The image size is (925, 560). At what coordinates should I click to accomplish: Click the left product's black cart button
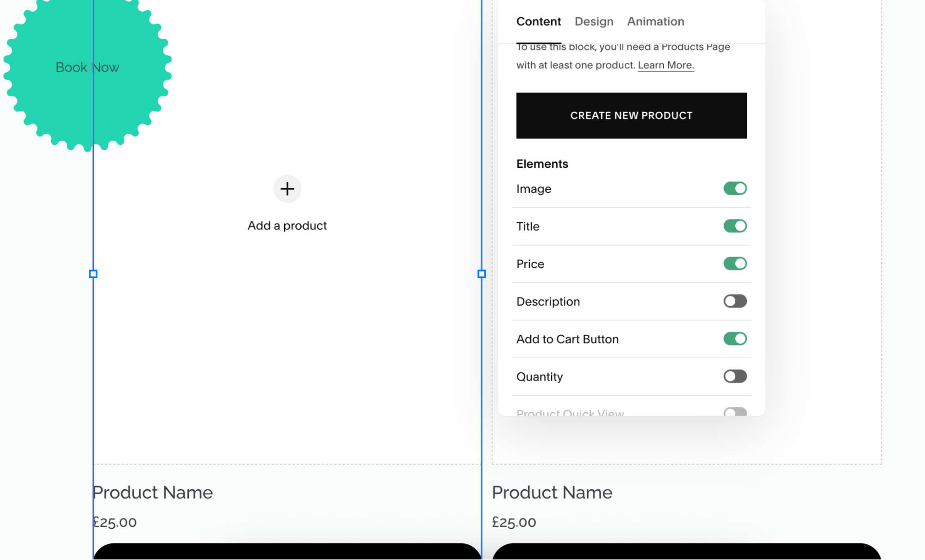point(287,551)
